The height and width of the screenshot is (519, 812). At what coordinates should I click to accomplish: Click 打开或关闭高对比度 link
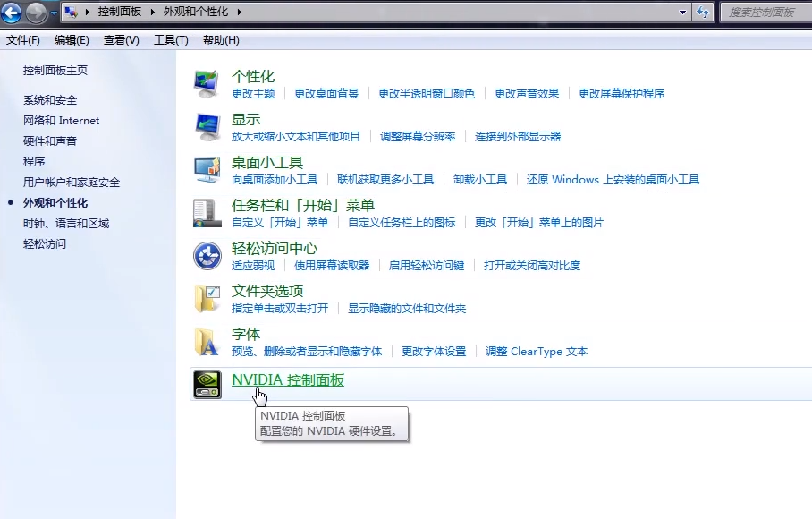(532, 265)
